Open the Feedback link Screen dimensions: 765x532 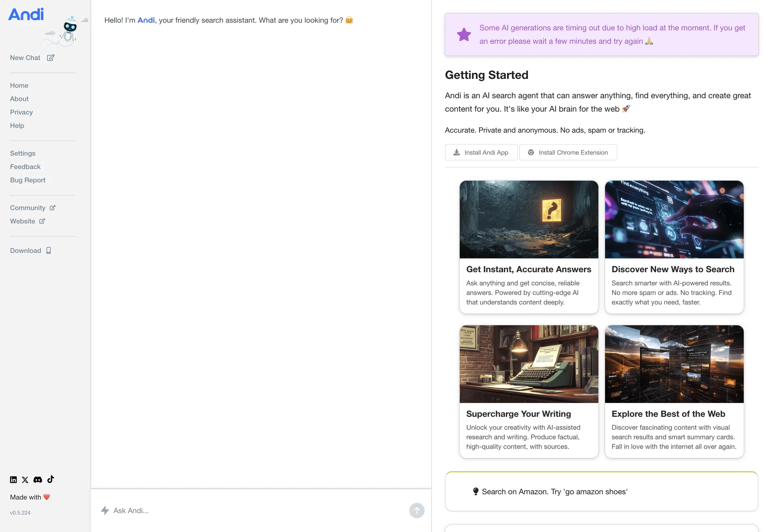(25, 166)
